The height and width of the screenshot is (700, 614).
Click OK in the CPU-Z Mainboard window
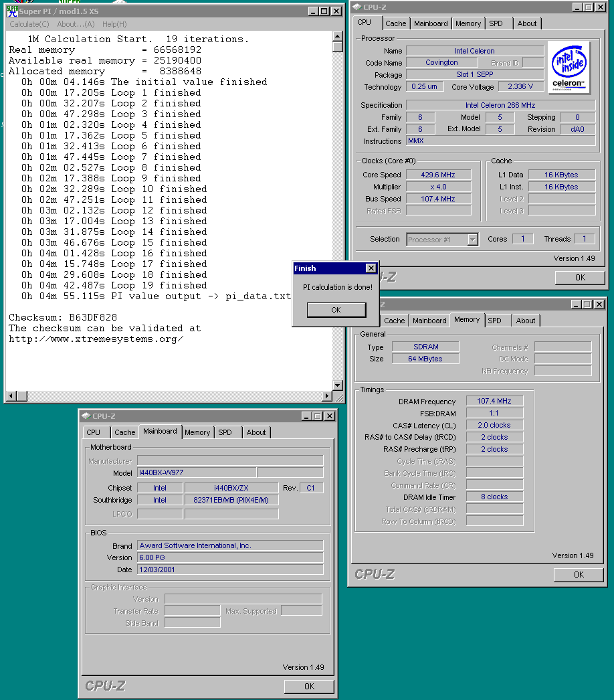[309, 686]
